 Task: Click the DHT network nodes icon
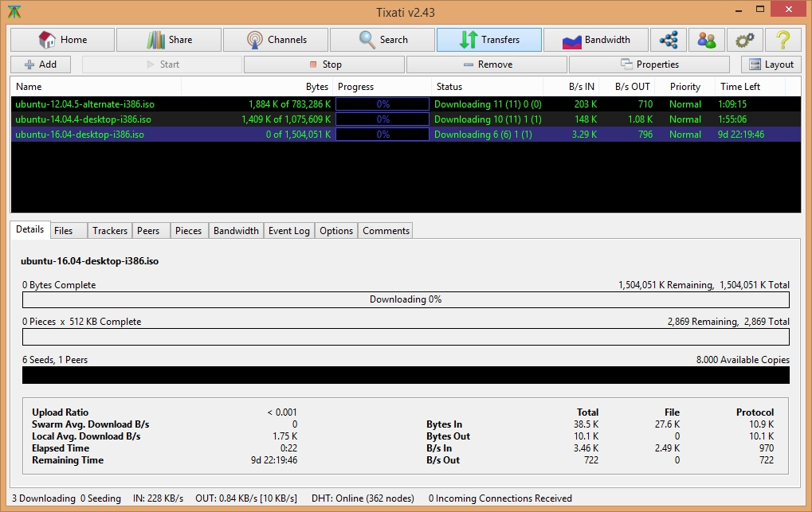coord(669,40)
